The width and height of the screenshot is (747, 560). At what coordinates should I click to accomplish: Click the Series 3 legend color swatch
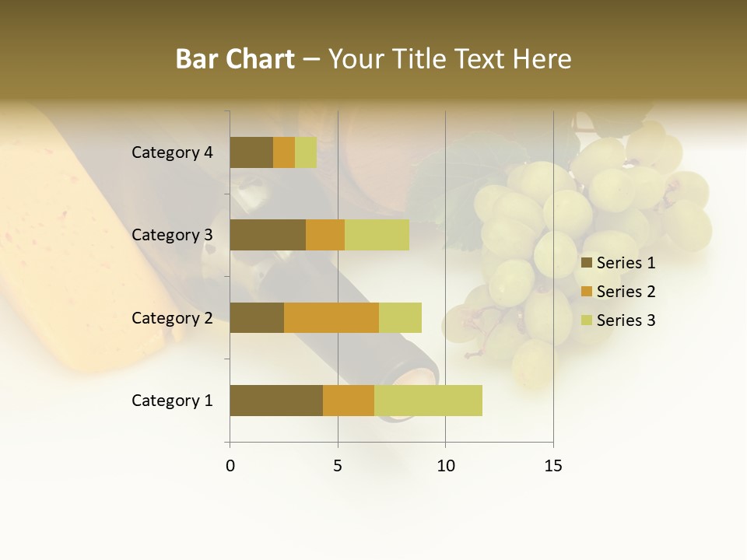coord(587,320)
